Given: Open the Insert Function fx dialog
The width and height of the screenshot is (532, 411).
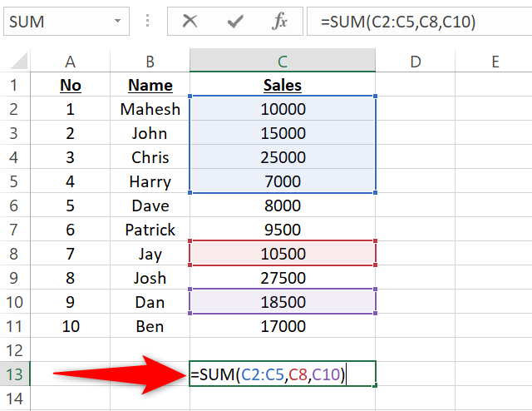Looking at the screenshot, I should (279, 22).
